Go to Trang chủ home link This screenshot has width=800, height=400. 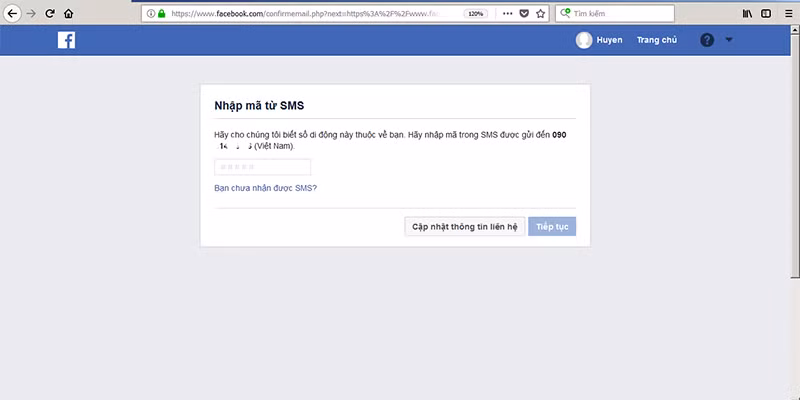click(x=657, y=40)
